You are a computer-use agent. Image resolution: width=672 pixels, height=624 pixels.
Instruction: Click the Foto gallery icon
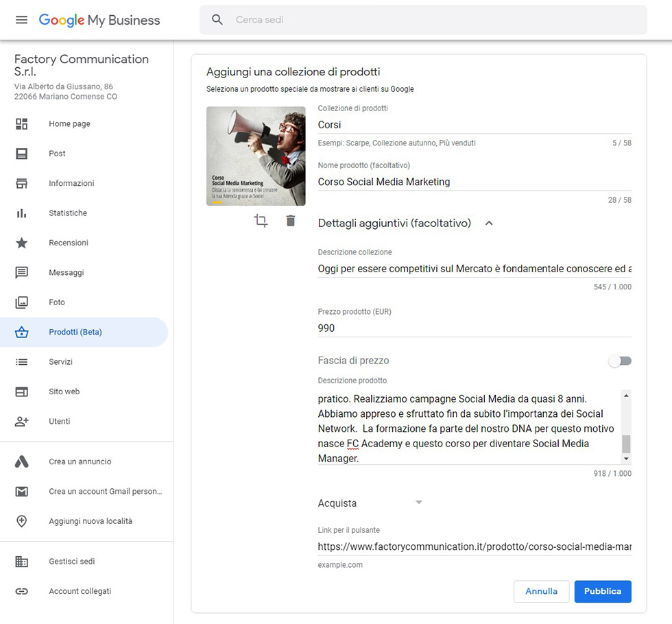tap(21, 302)
